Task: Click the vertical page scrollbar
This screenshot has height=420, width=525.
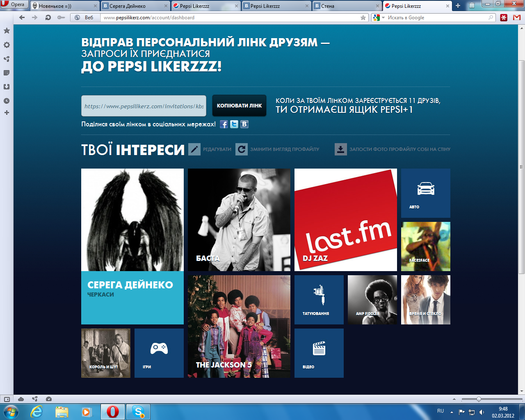Action: tap(521, 167)
